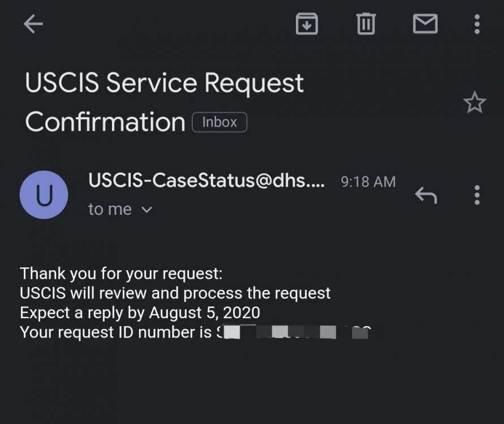
Task: Star the USCIS Service Request email
Action: click(x=475, y=102)
